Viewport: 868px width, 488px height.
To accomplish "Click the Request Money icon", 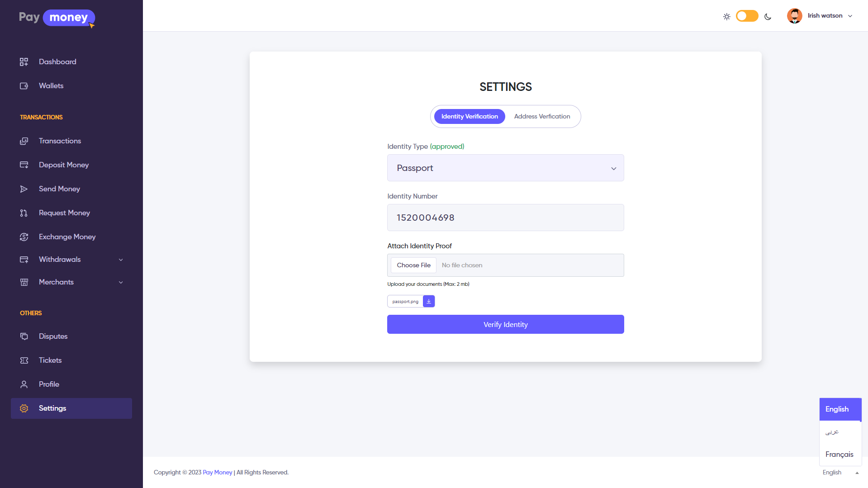I will [24, 213].
